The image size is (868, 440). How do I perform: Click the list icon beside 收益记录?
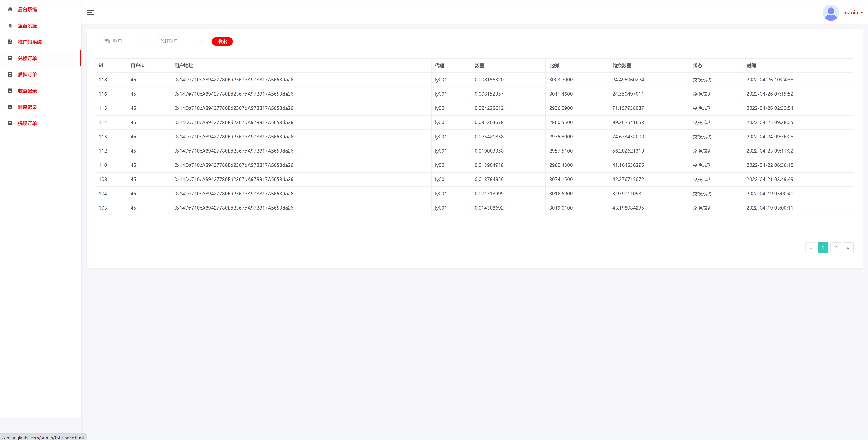pyautogui.click(x=10, y=91)
